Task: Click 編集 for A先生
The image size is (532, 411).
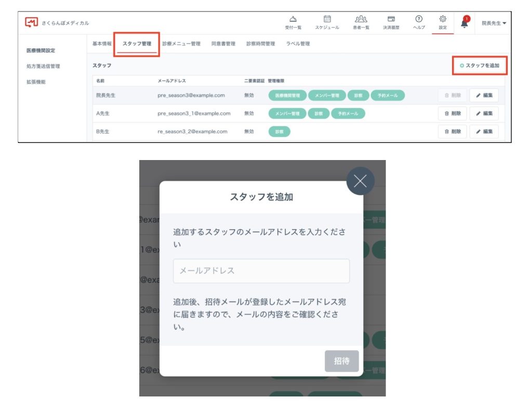Action: (484, 113)
